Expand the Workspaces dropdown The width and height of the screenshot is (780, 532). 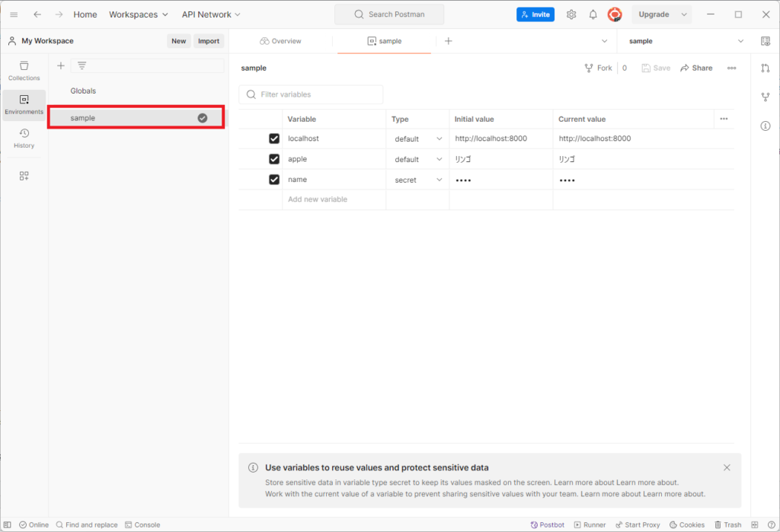tap(139, 14)
